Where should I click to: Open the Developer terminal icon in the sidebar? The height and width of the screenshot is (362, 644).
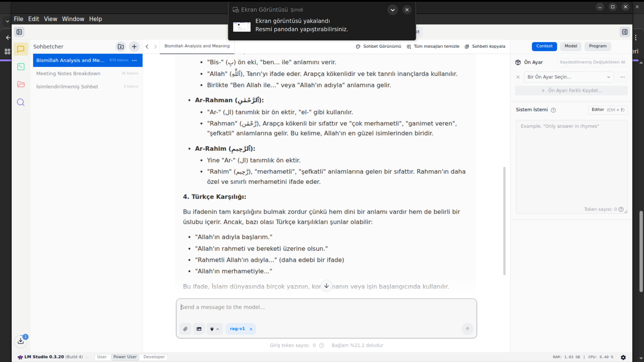[x=21, y=67]
